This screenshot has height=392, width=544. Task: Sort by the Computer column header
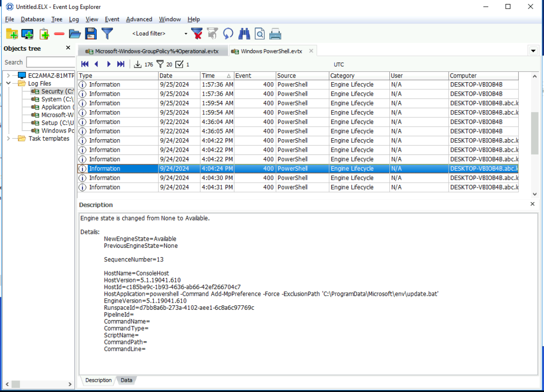tap(483, 75)
